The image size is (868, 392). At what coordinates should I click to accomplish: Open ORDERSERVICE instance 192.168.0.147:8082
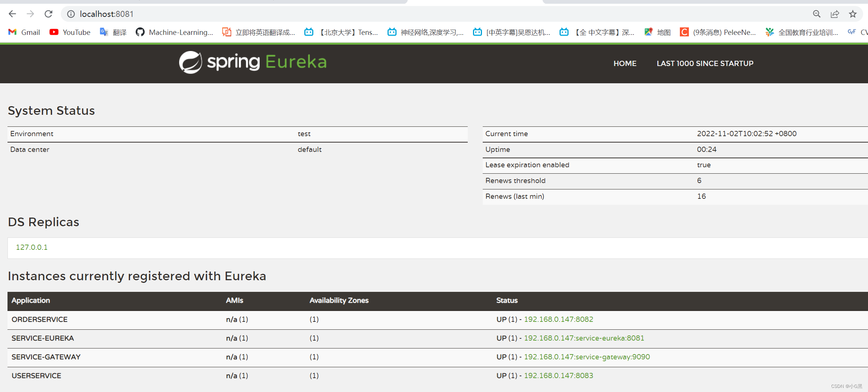pyautogui.click(x=558, y=319)
